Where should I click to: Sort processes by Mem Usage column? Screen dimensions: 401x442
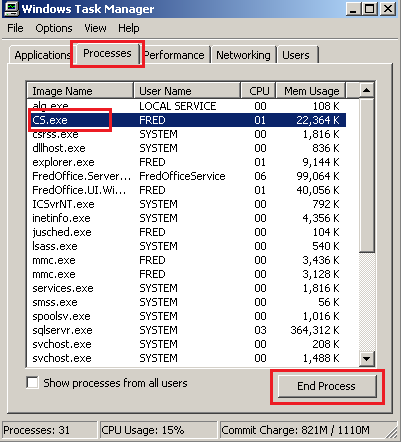[x=311, y=91]
